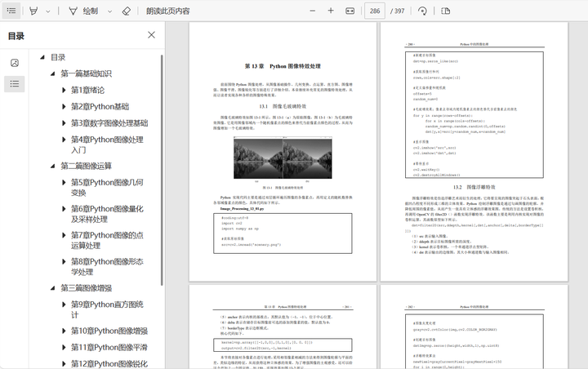Open 第一篇基础知识 in outline
Screen dimensions: 588x369
click(87, 73)
